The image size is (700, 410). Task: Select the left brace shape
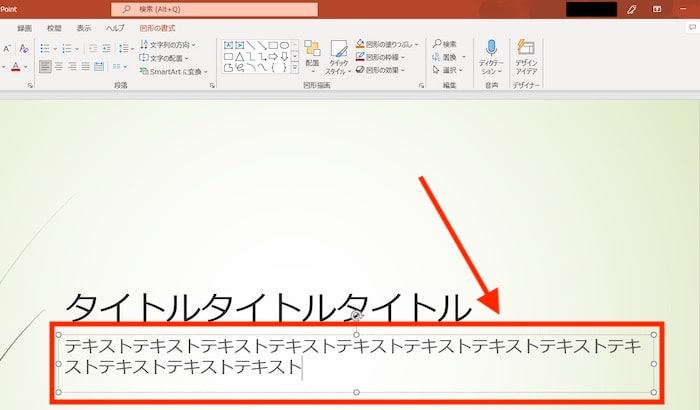pyautogui.click(x=273, y=68)
